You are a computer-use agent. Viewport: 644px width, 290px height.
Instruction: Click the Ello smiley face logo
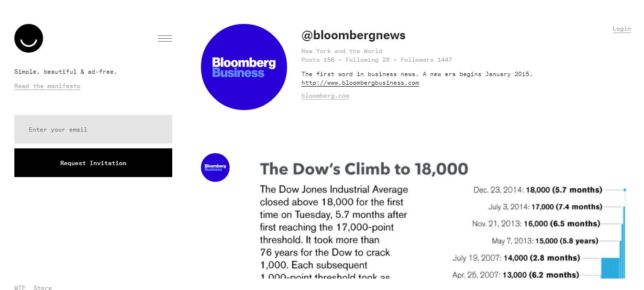tap(29, 38)
